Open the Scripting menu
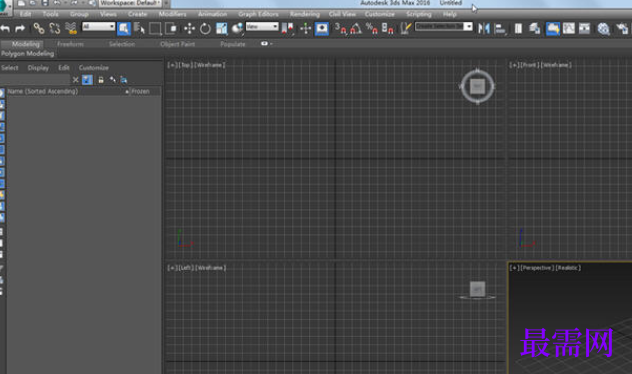Screen dimensions: 632x374 [x=419, y=14]
